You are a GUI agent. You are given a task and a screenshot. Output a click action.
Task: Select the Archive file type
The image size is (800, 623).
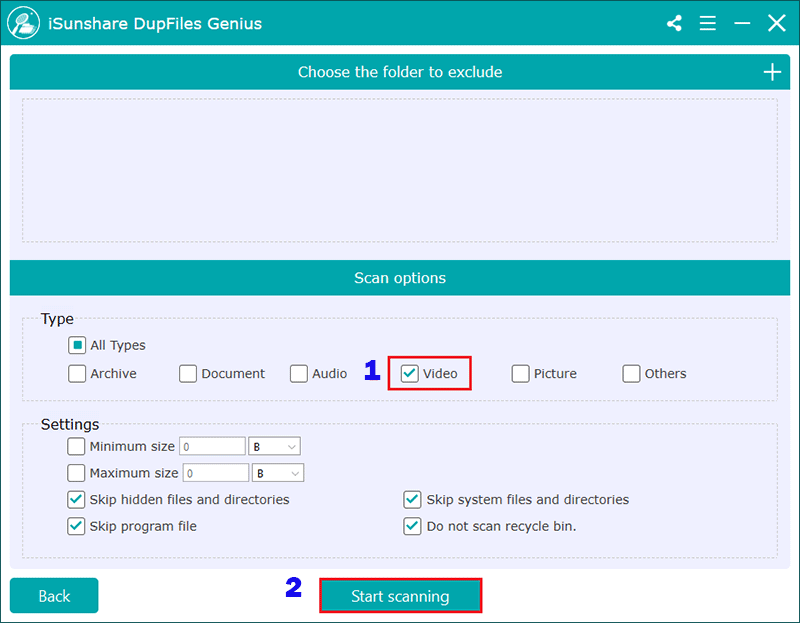(77, 373)
